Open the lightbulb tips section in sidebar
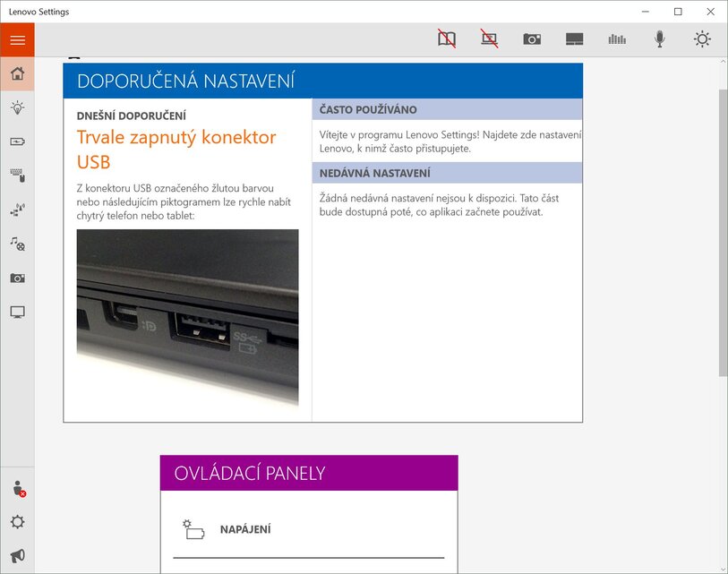The height and width of the screenshot is (574, 728). click(x=17, y=107)
